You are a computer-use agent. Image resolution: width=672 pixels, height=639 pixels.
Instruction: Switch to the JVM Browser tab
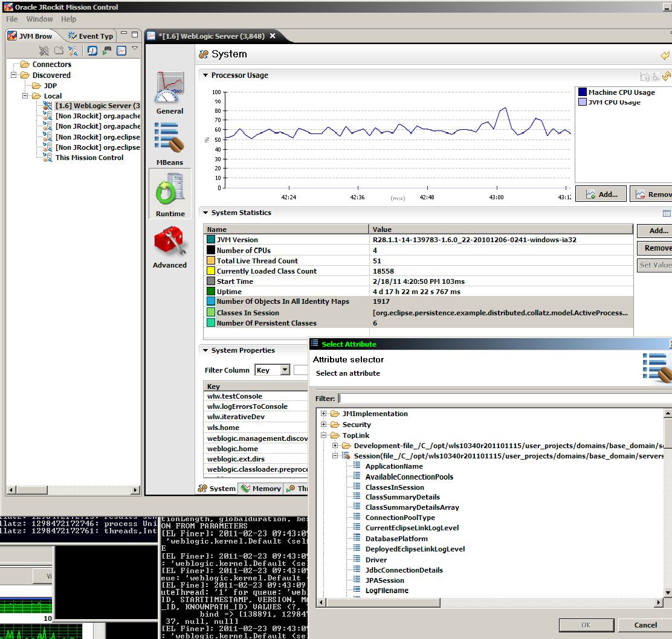30,36
